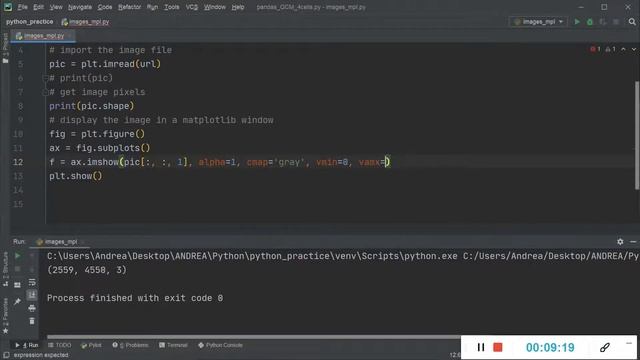Screen dimensions: 640x360
Task: Print the Run console output
Action: click(32, 308)
